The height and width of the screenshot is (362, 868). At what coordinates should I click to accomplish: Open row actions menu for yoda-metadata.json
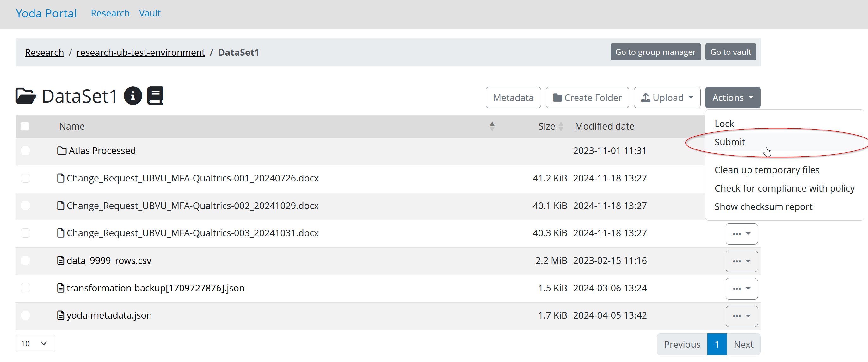(x=741, y=316)
